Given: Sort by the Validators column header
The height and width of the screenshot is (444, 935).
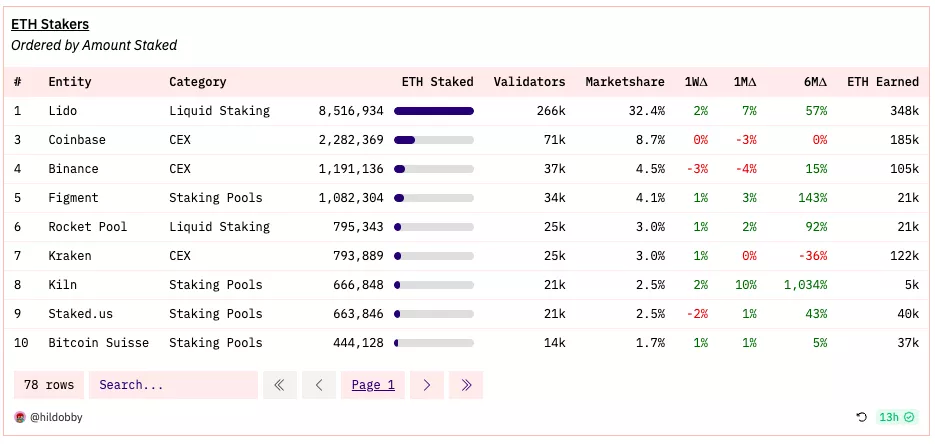Looking at the screenshot, I should point(529,82).
